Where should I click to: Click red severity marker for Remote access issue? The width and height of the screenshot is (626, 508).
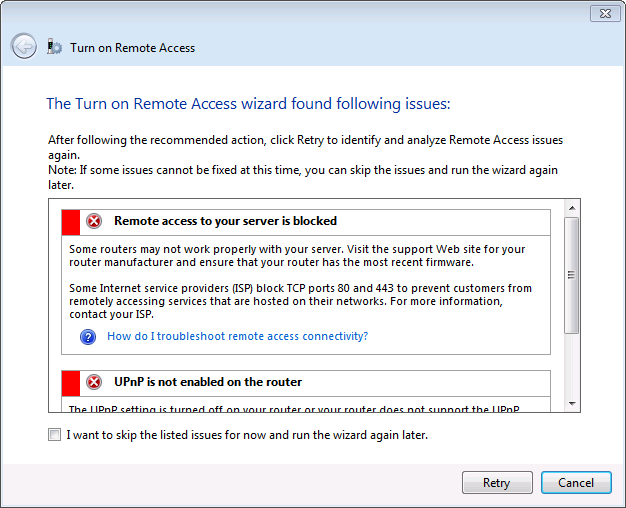pos(71,221)
